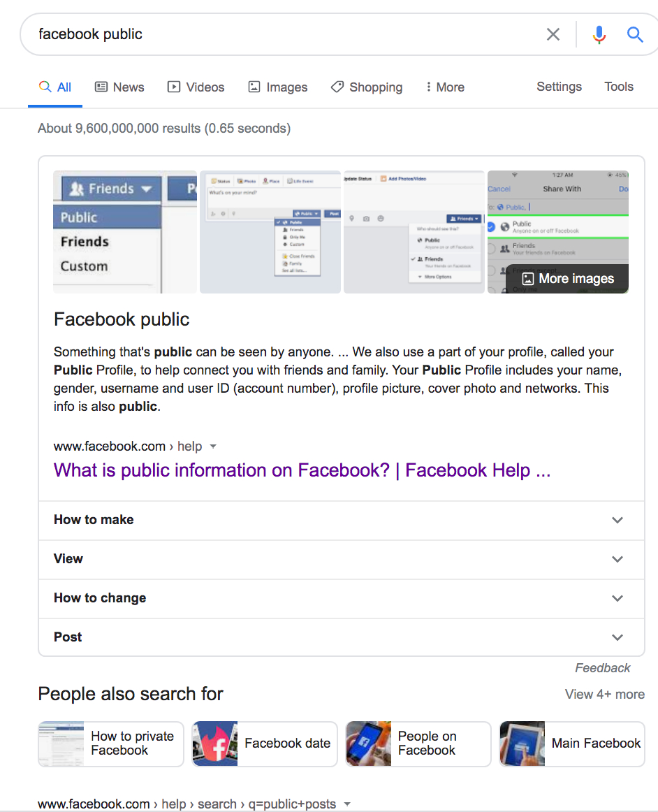Open the dropdown arrow beside q=public+posts URL
Image resolution: width=658 pixels, height=812 pixels.
coord(347,804)
